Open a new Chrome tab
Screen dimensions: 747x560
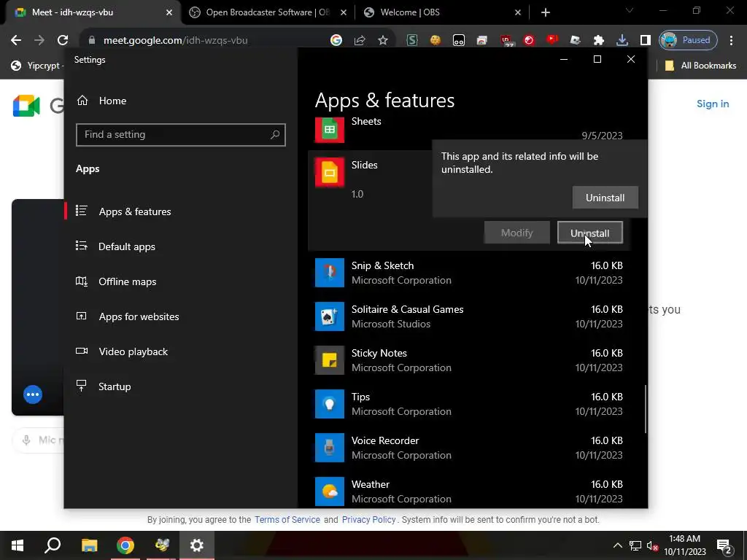tap(546, 12)
